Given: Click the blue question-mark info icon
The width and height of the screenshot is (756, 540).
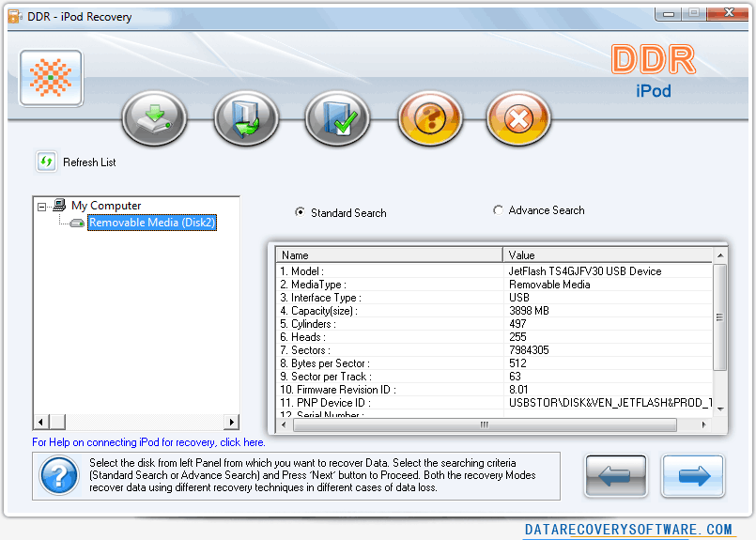Looking at the screenshot, I should [x=59, y=476].
